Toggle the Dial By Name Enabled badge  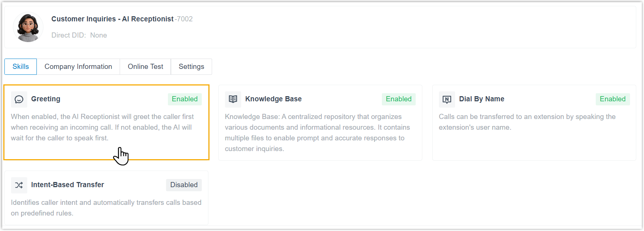[x=612, y=99]
